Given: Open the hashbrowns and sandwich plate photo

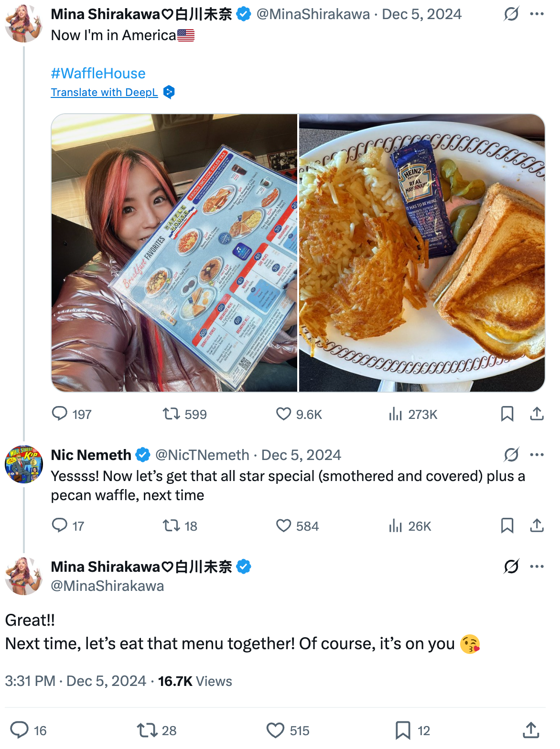Looking at the screenshot, I should (422, 253).
